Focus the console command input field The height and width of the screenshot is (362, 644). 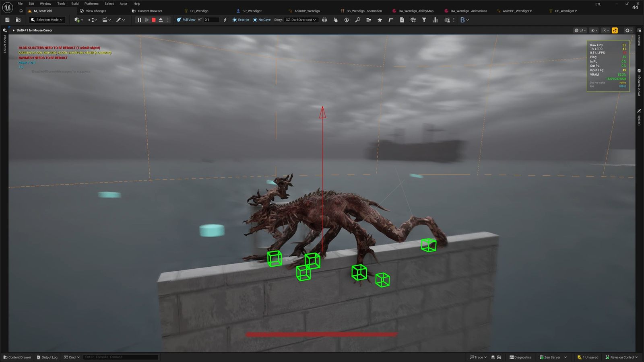121,357
